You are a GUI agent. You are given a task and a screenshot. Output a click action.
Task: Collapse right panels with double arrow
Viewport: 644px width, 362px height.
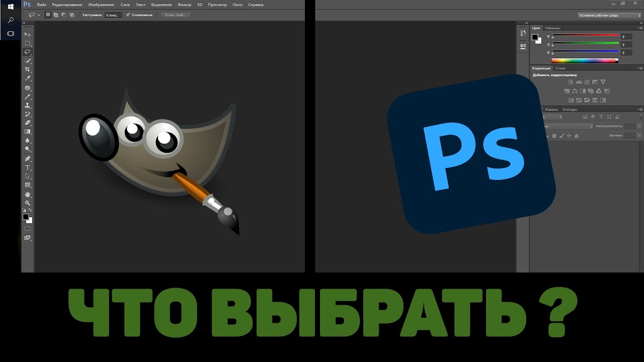click(x=641, y=23)
